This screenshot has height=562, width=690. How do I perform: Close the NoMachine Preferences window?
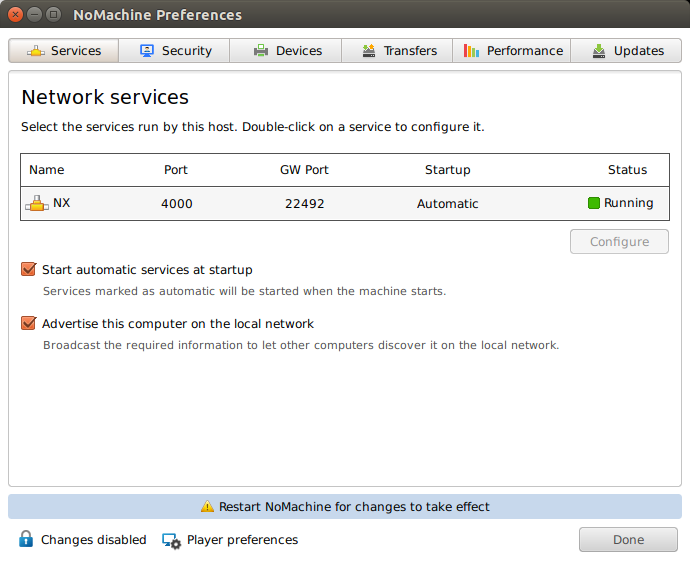(x=15, y=15)
